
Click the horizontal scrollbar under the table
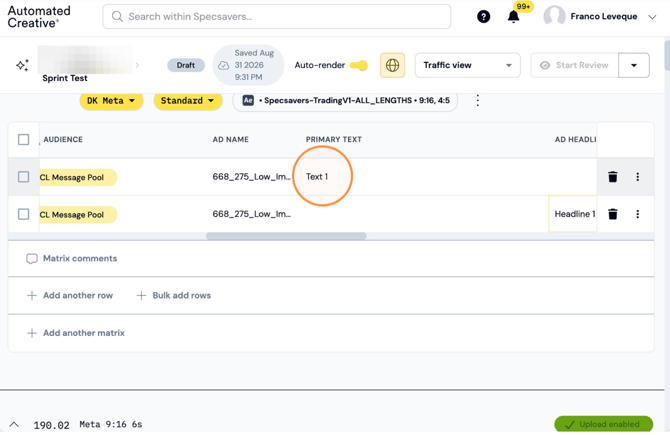pos(286,236)
